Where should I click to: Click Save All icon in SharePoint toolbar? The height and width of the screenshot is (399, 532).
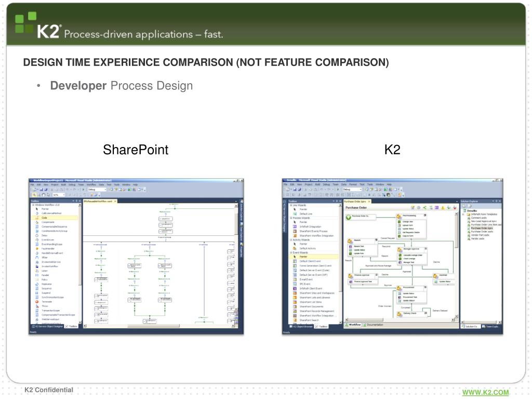(46, 189)
